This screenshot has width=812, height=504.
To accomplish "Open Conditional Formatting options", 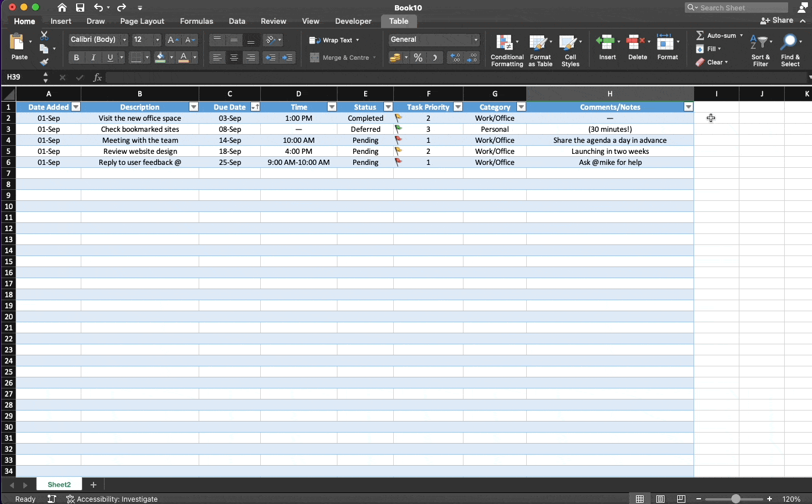I will (506, 49).
